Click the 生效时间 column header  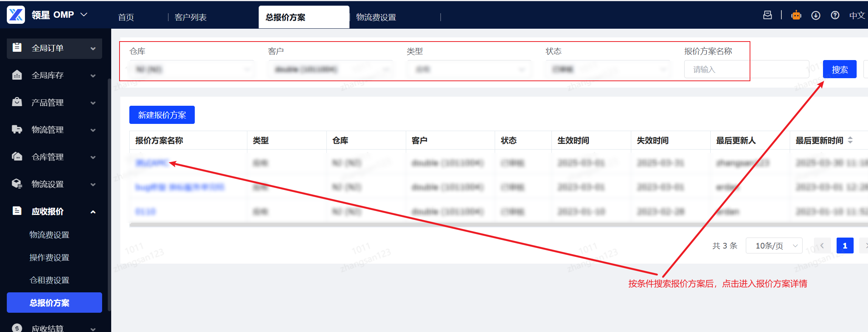(x=573, y=141)
